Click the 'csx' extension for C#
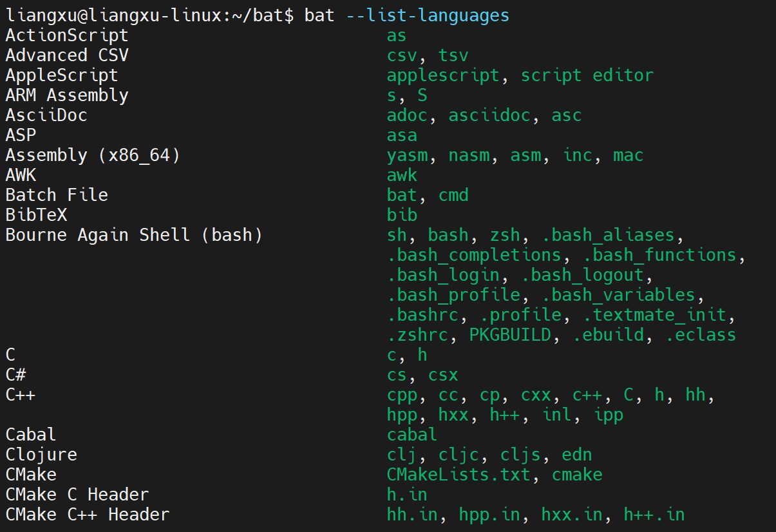Screen dimensions: 776x532 pyautogui.click(x=443, y=375)
